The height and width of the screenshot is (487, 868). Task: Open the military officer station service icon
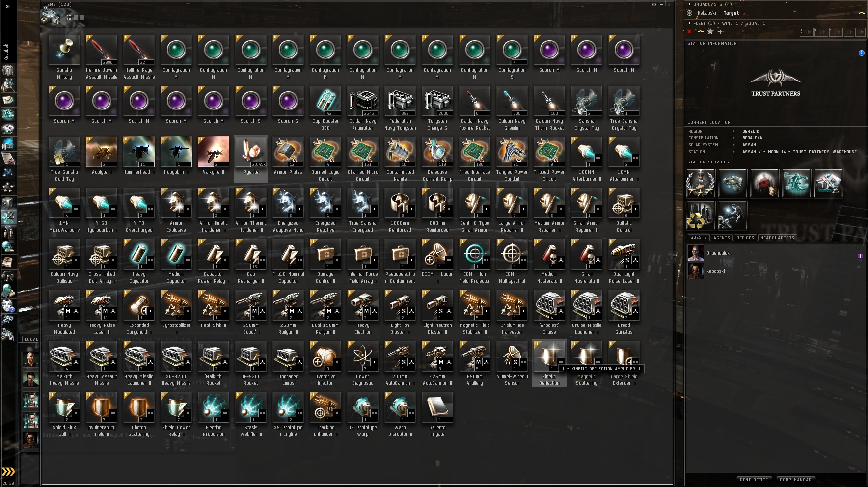(x=701, y=183)
